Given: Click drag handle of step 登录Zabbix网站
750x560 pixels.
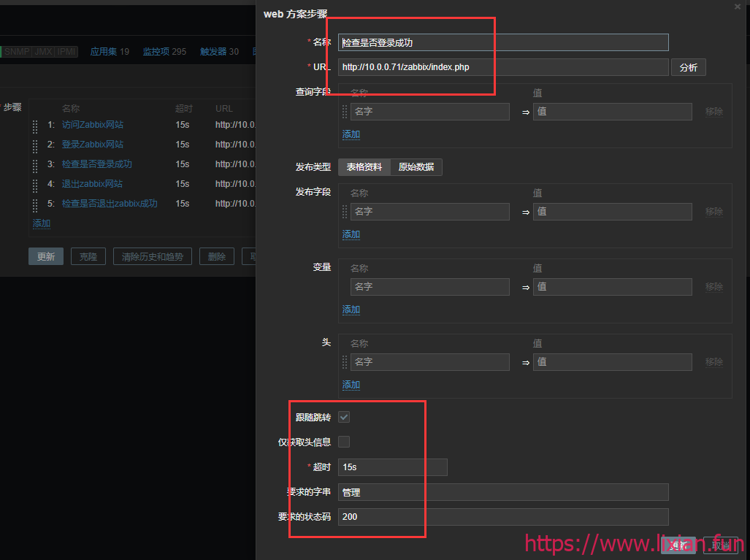Looking at the screenshot, I should pos(35,146).
